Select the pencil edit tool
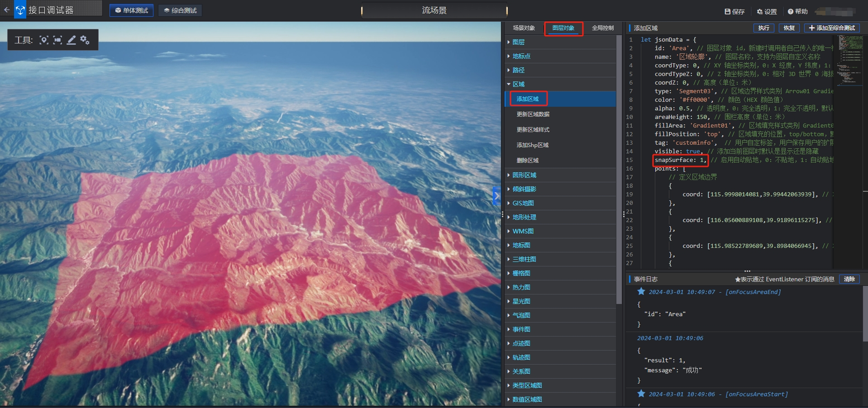The width and height of the screenshot is (868, 408). click(x=72, y=40)
